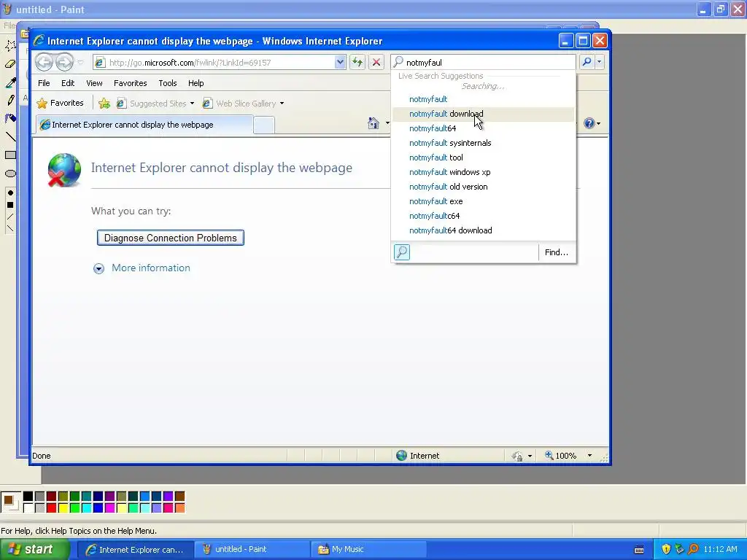Click Find... in search suggestions
747x560 pixels.
(x=557, y=252)
